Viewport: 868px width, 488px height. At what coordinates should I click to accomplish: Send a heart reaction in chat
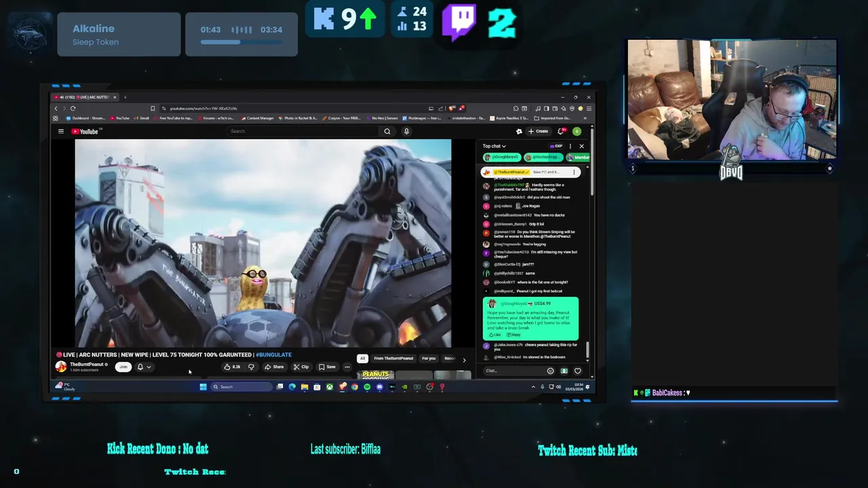[x=578, y=371]
